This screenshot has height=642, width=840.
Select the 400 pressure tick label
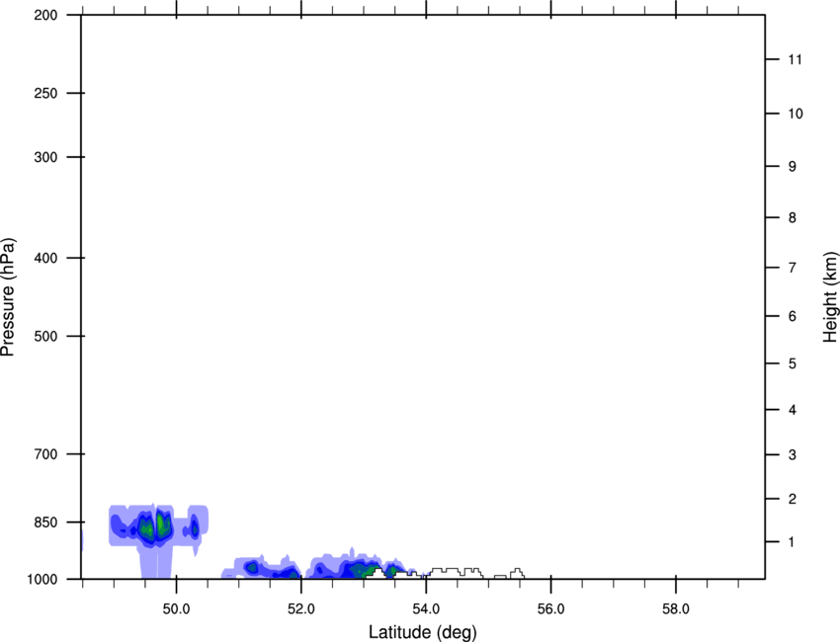pyautogui.click(x=45, y=258)
